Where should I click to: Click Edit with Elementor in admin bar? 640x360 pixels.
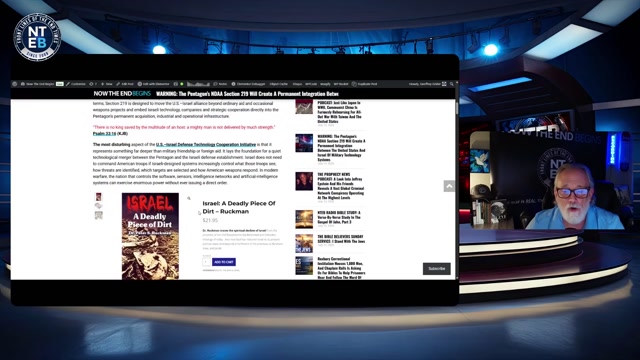click(153, 84)
